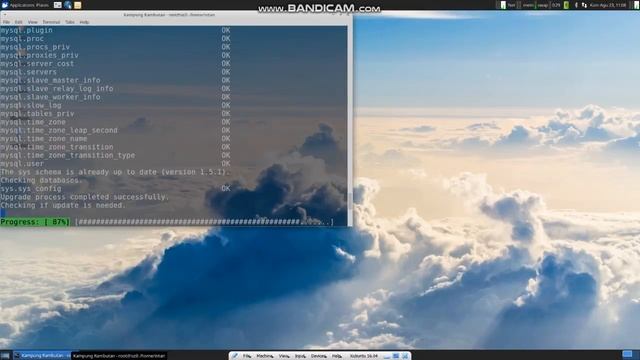
Task: Click the OK status beside mysql.plugin
Action: (x=226, y=30)
